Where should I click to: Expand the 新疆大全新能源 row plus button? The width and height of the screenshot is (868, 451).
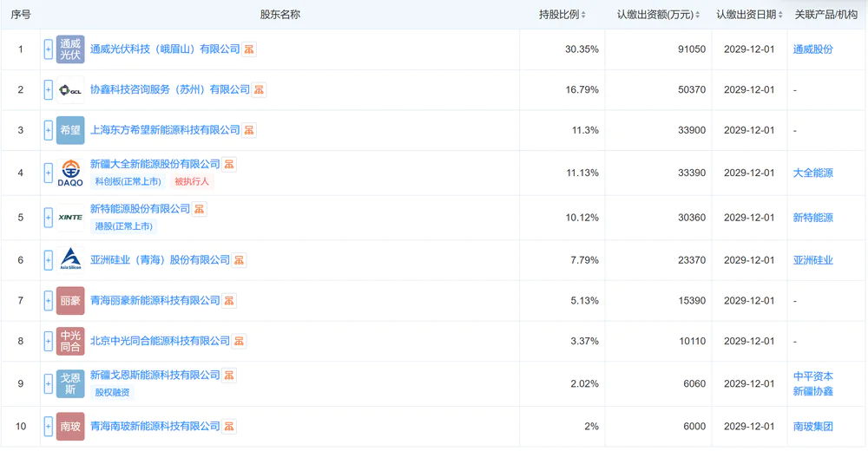coord(49,173)
